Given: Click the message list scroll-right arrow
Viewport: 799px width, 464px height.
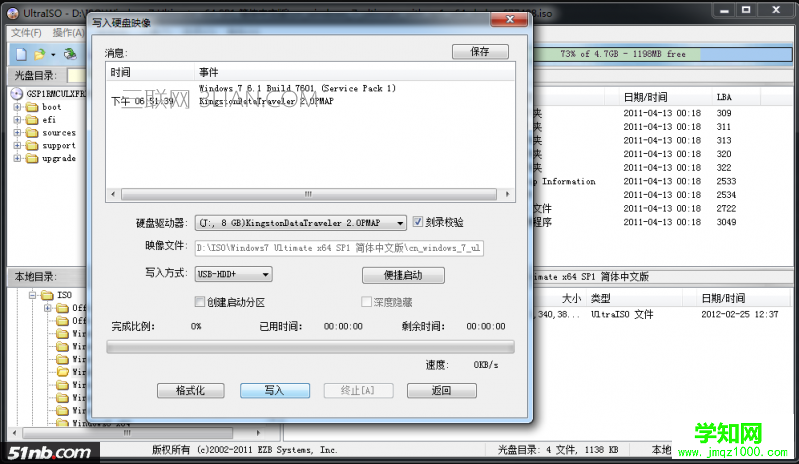Looking at the screenshot, I should pos(508,194).
